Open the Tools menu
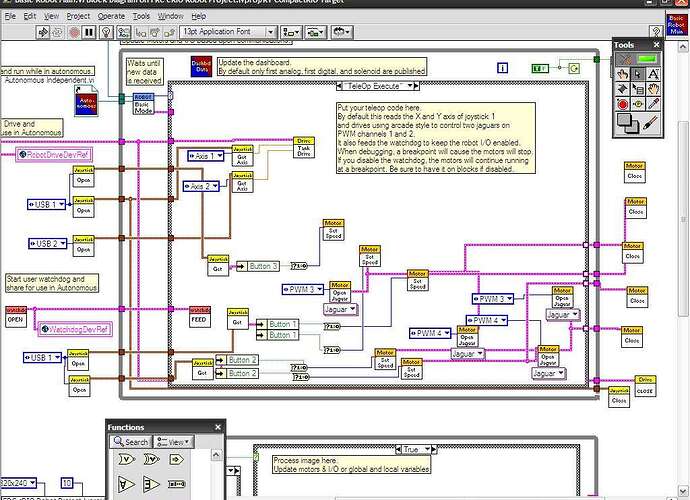 coord(141,16)
